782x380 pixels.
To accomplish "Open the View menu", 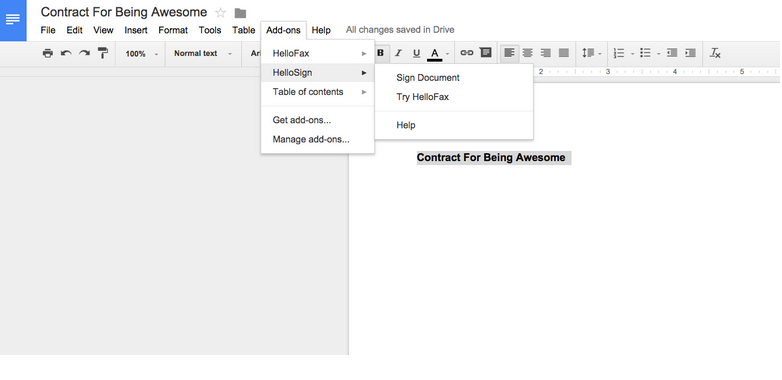I will [103, 30].
